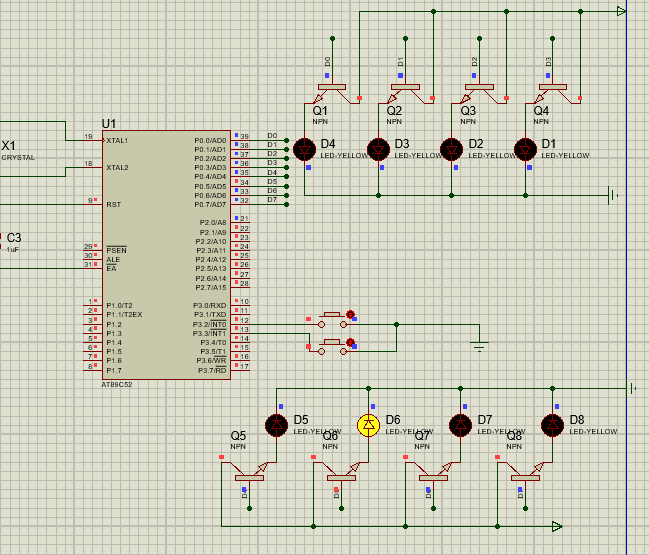This screenshot has width=649, height=555.
Task: Click the ALE pin label
Action: pyautogui.click(x=113, y=259)
